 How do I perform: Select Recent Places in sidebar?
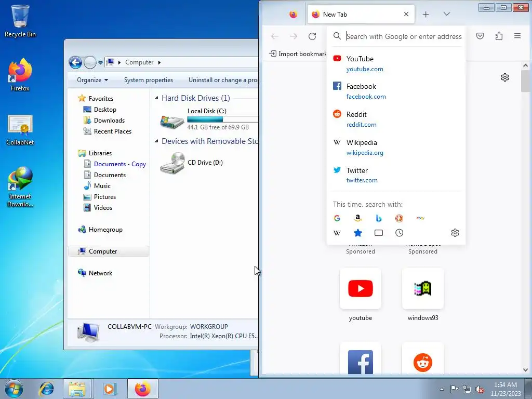pos(112,131)
